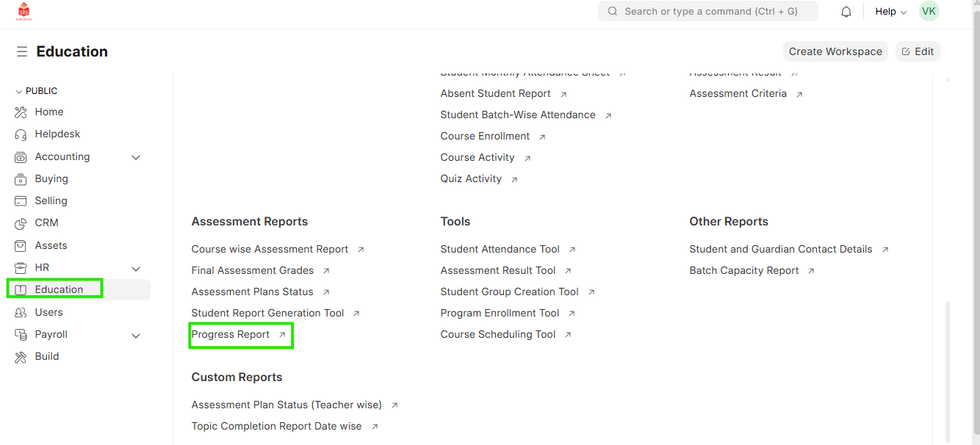The image size is (980, 445).
Task: Toggle the sidebar hamburger menu icon
Action: [22, 51]
